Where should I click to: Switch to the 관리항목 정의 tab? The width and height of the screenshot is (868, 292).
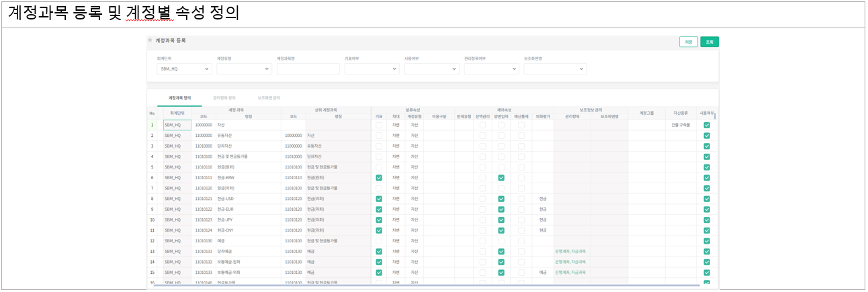[x=224, y=98]
